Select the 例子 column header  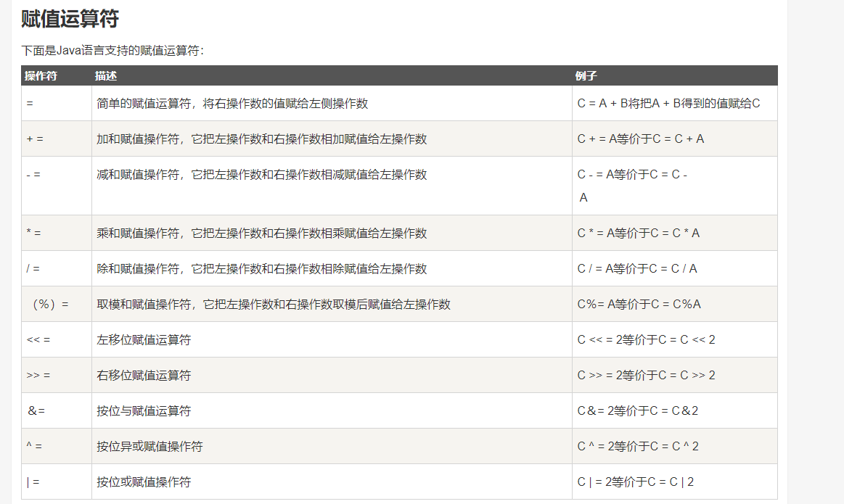pyautogui.click(x=586, y=76)
